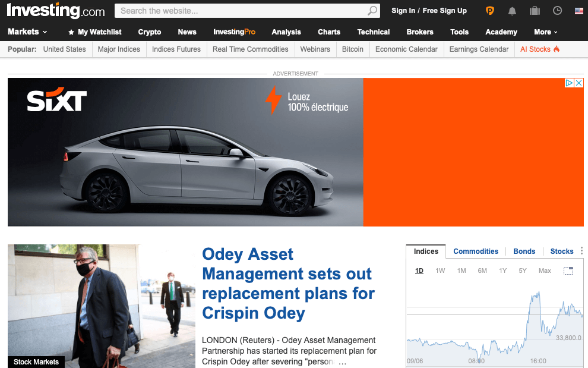The image size is (588, 368).
Task: Open the chart widget three-dot menu
Action: tap(580, 251)
